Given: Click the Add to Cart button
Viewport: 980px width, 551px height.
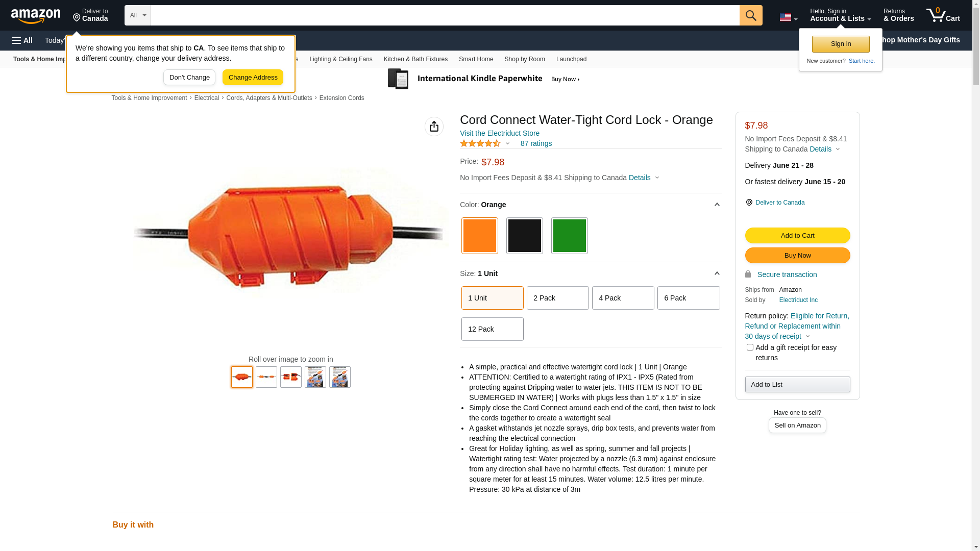Looking at the screenshot, I should [797, 236].
